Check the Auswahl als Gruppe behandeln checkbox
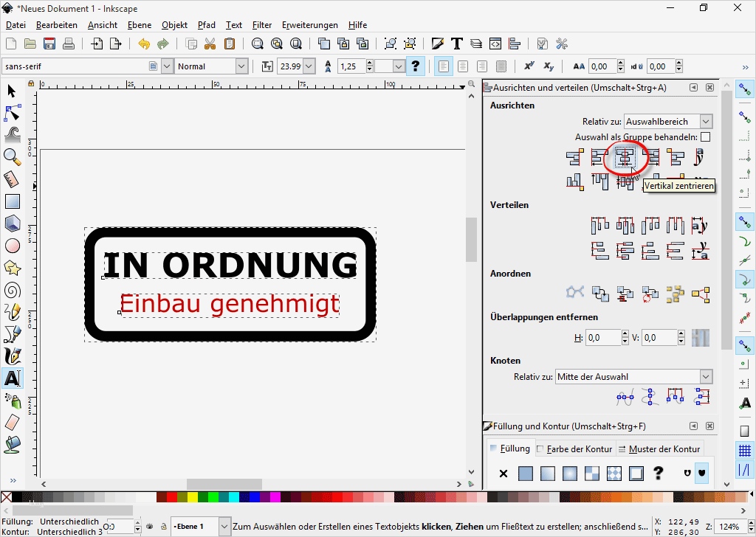Screen dimensions: 756x537 tap(706, 136)
